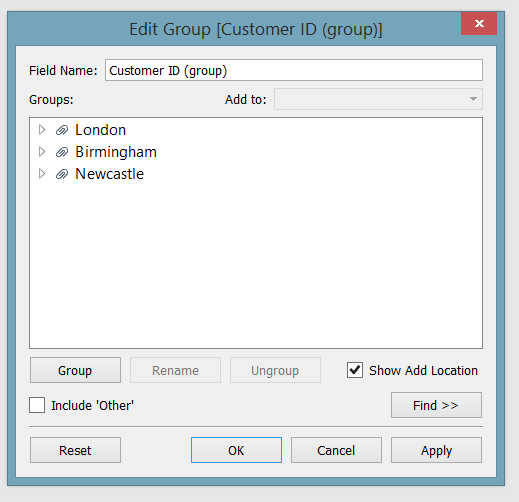
Task: Click the Group button
Action: 75,370
